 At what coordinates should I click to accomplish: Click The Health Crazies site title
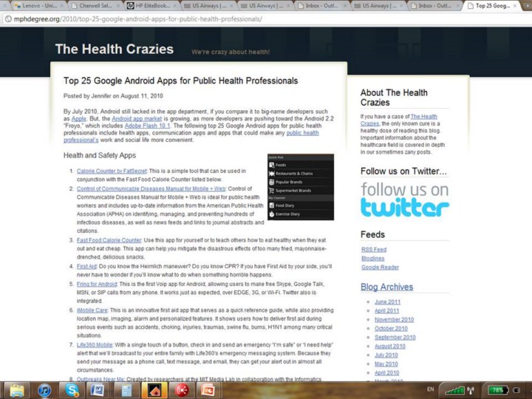pos(114,50)
